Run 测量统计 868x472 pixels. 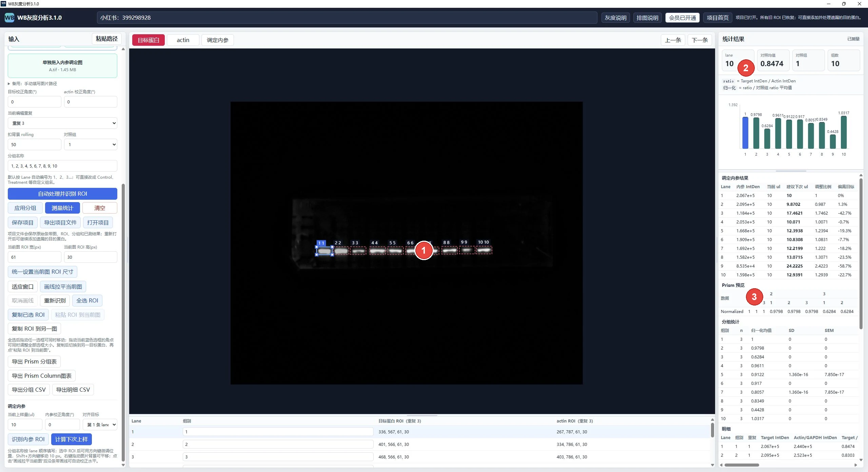62,208
